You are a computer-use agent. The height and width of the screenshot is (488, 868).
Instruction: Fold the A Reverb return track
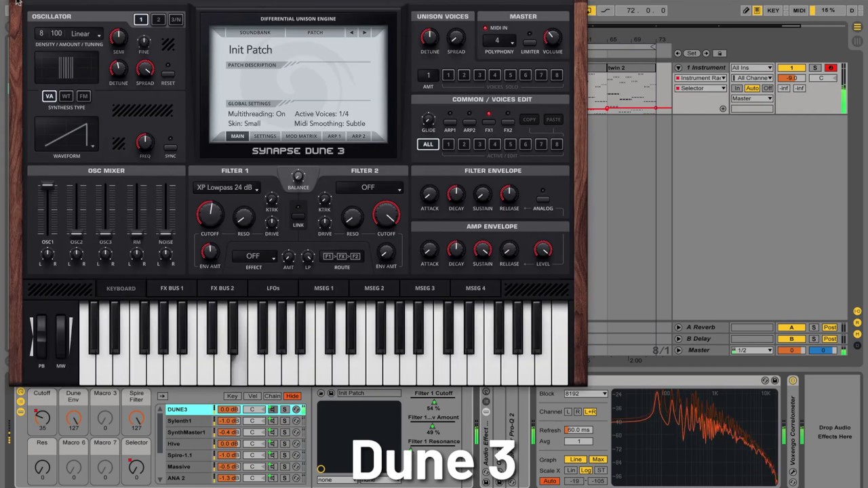tap(678, 327)
